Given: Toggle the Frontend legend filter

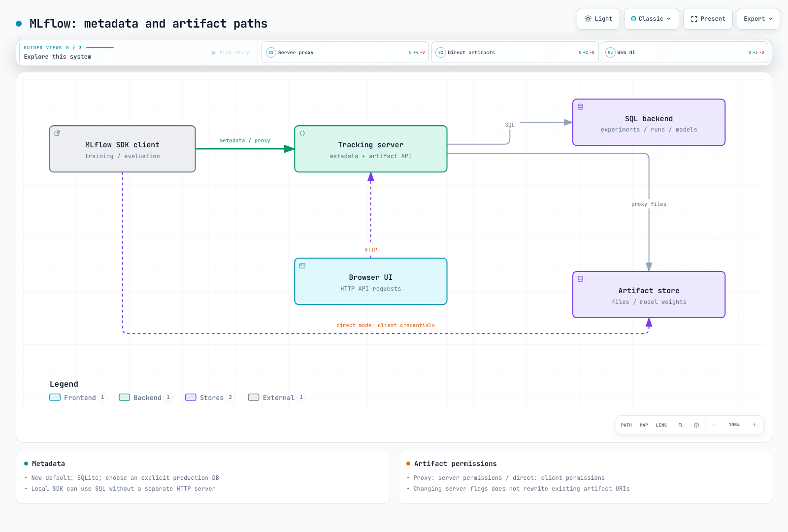Looking at the screenshot, I should (78, 398).
